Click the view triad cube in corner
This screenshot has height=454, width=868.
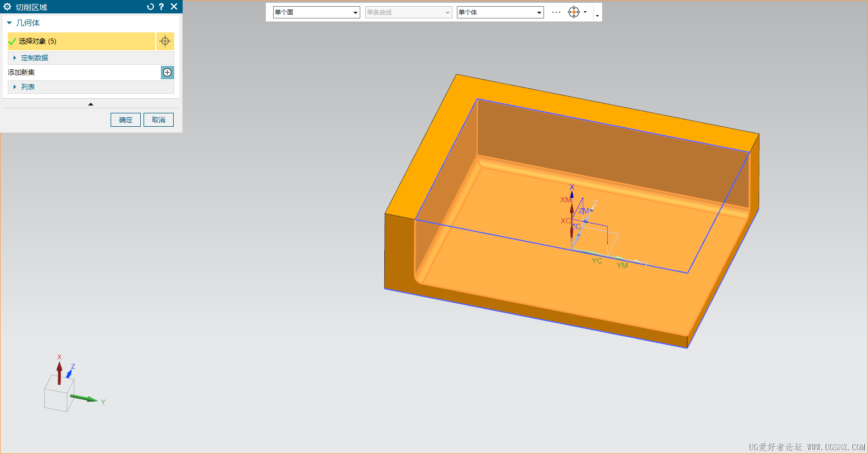tap(59, 393)
